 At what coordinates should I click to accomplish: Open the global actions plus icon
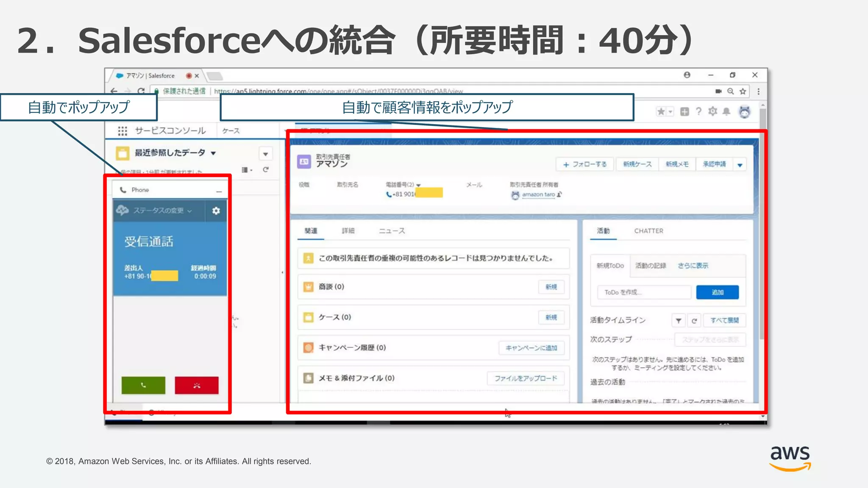coord(684,111)
